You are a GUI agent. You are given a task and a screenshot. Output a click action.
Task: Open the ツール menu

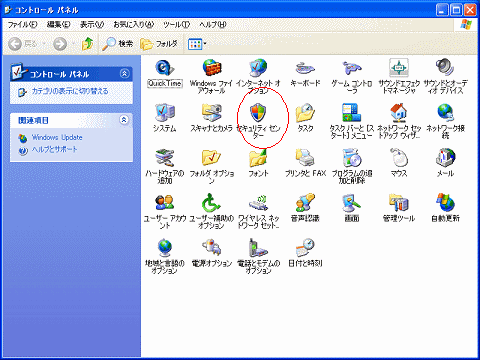tap(176, 25)
